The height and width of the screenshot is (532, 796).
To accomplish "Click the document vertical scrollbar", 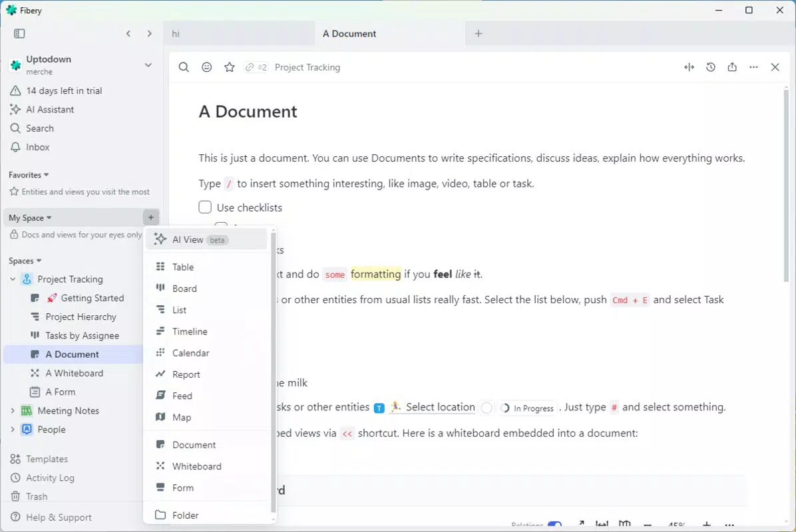I will click(786, 185).
